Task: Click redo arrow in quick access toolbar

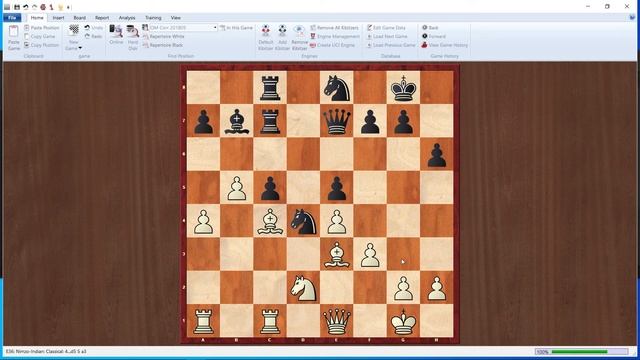Action: tap(34, 7)
